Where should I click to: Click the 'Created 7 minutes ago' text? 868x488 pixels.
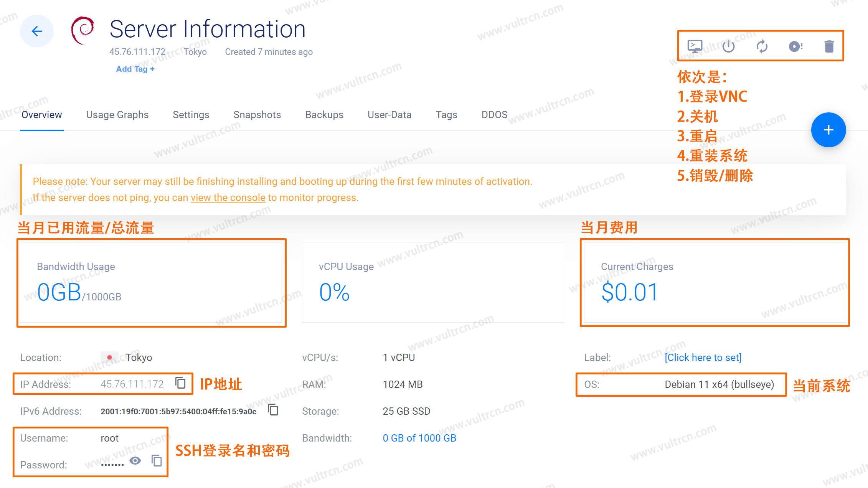pyautogui.click(x=269, y=52)
